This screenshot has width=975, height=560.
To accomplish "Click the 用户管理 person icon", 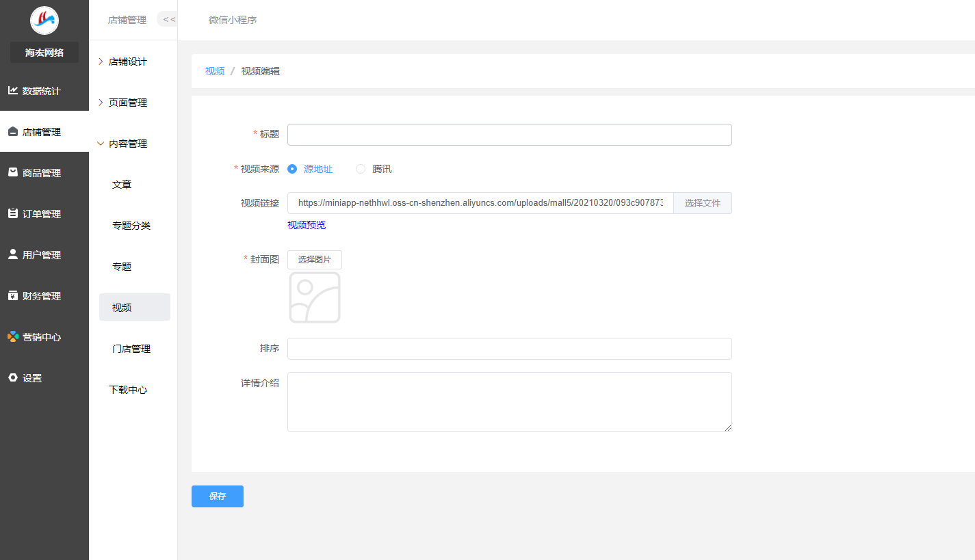I will (13, 254).
